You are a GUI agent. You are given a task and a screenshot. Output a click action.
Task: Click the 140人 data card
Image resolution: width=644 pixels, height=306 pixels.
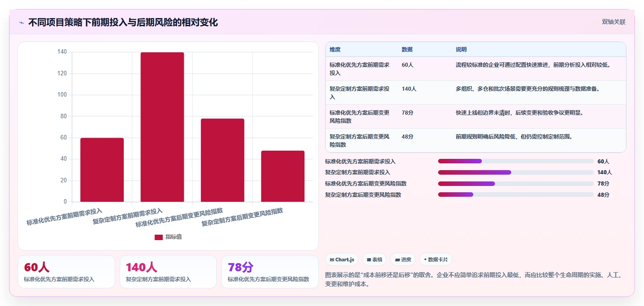pos(168,272)
